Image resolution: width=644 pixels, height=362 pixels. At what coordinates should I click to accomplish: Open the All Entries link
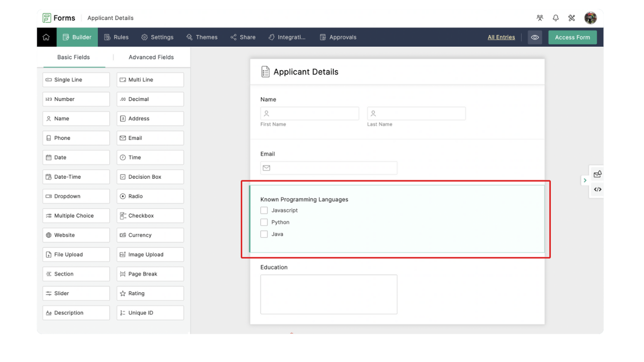[x=501, y=37]
